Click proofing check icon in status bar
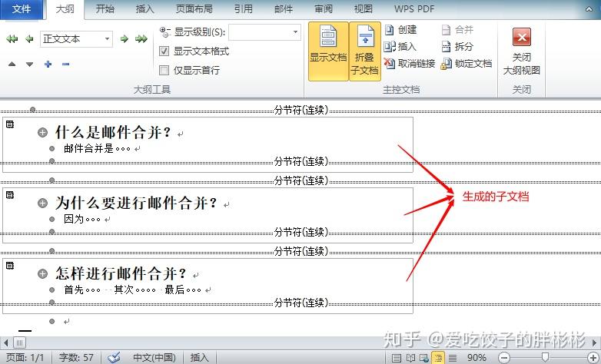 (x=114, y=358)
